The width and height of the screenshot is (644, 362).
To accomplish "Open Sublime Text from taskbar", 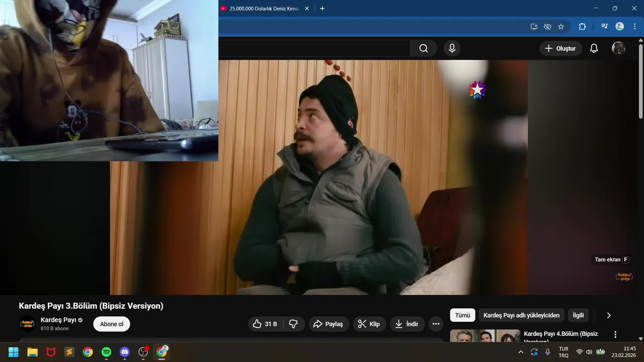I will (69, 352).
